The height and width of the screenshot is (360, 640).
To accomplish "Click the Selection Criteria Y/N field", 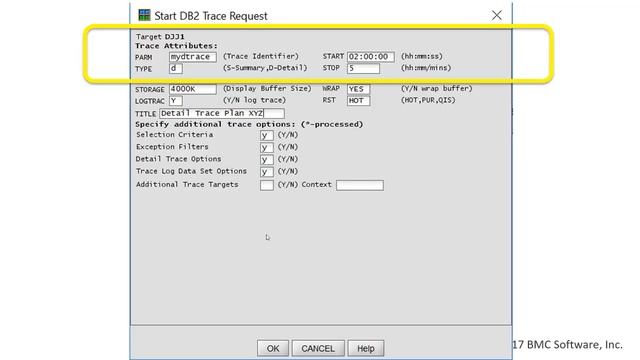I will [x=267, y=135].
